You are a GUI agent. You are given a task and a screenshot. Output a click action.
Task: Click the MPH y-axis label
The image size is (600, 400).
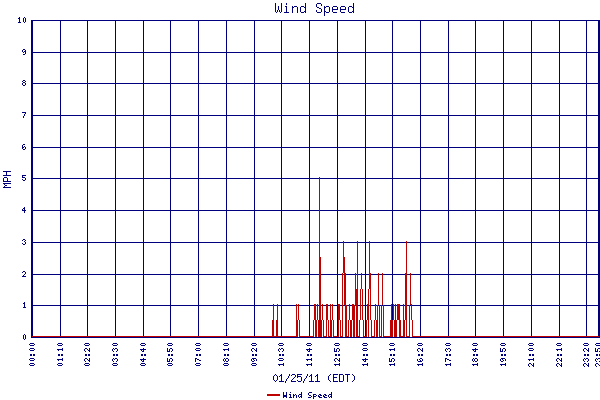point(8,179)
